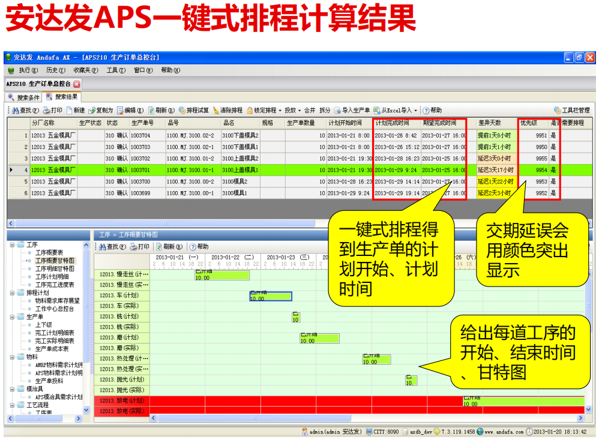The image size is (598, 441).
Task: Click the selected 车 (计划) Gantt bar
Action: point(271,296)
